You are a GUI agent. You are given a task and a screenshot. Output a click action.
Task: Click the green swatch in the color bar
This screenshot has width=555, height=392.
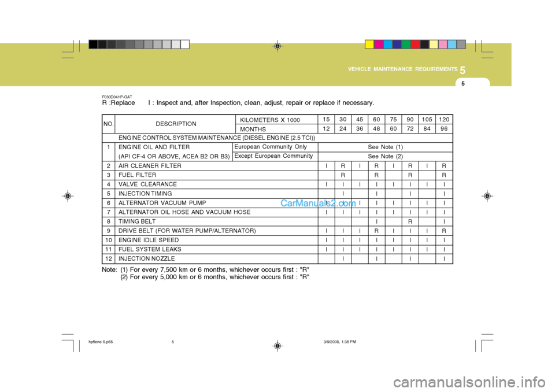pos(406,45)
